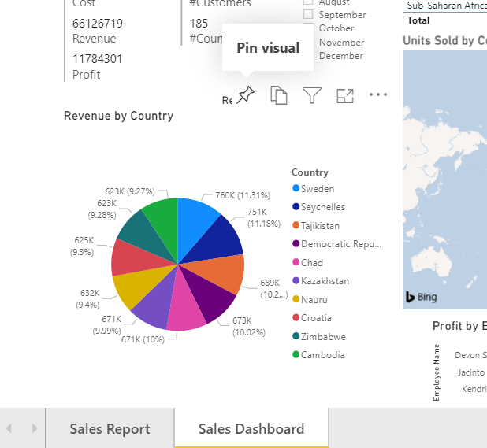
Task: Pin the Revenue by Country visual
Action: (x=246, y=95)
